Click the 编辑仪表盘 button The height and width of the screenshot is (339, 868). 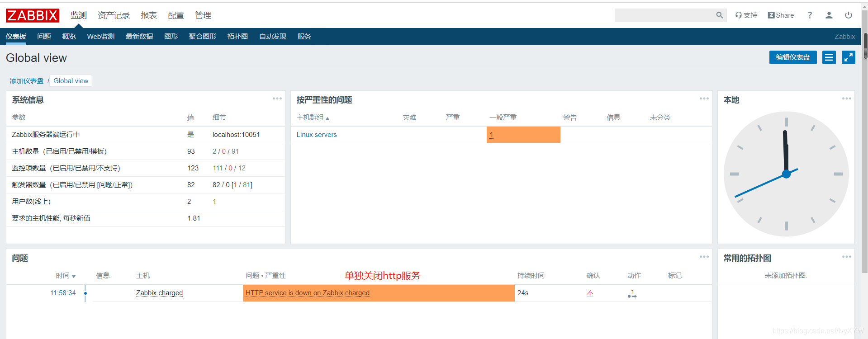coord(793,57)
